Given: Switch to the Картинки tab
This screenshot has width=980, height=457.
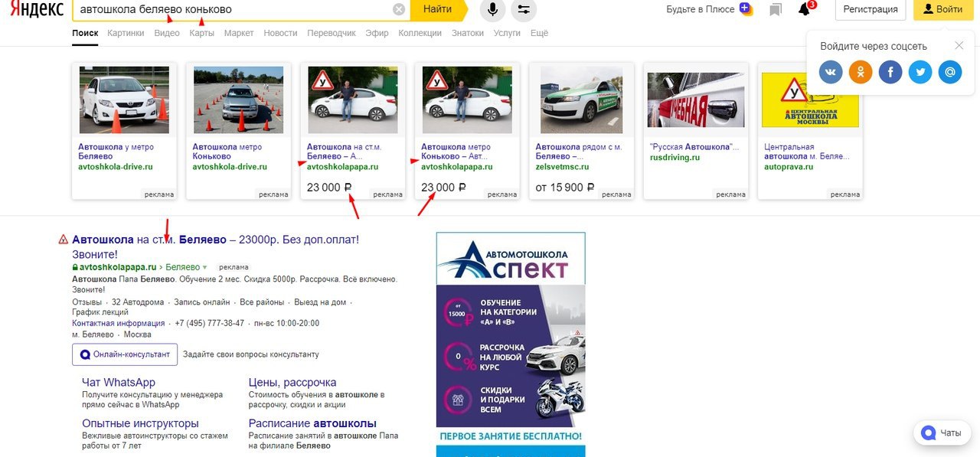Looking at the screenshot, I should click(126, 33).
